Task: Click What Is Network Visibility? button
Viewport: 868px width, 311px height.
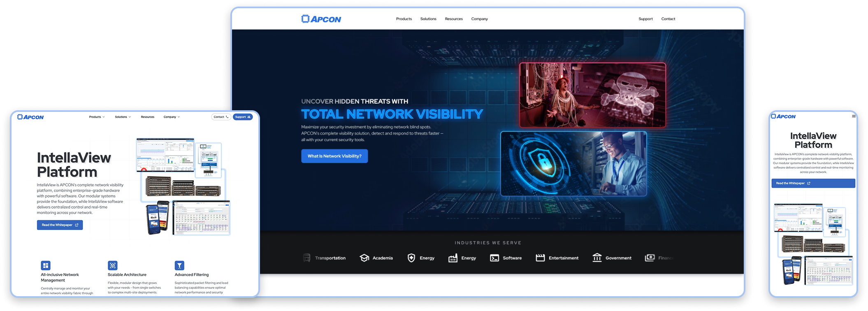Action: (x=334, y=156)
